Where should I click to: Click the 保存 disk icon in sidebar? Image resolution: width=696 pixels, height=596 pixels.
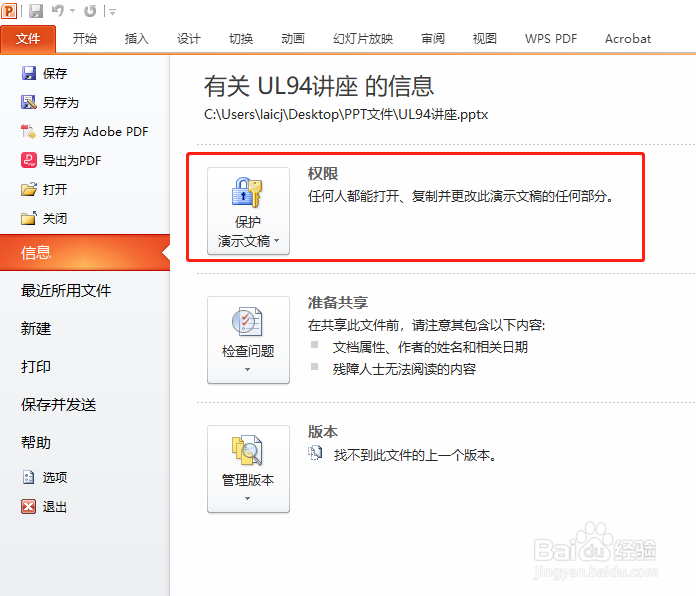pos(29,73)
